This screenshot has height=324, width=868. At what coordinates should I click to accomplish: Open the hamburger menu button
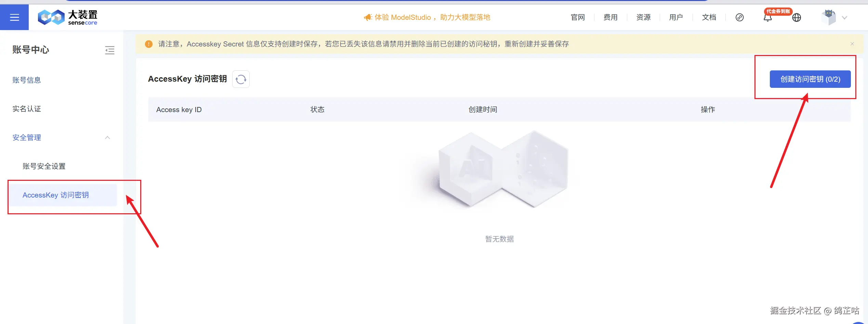14,17
